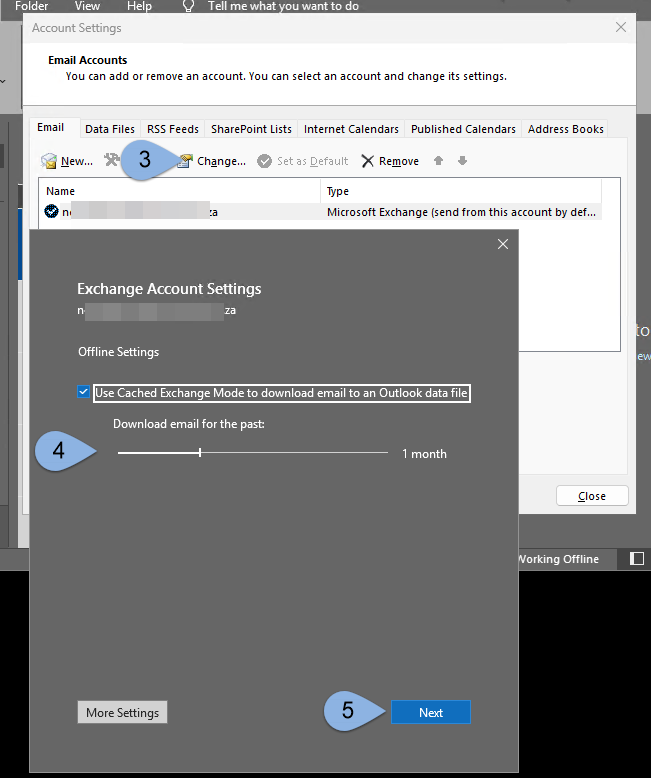Click the Set as Default label

point(313,161)
